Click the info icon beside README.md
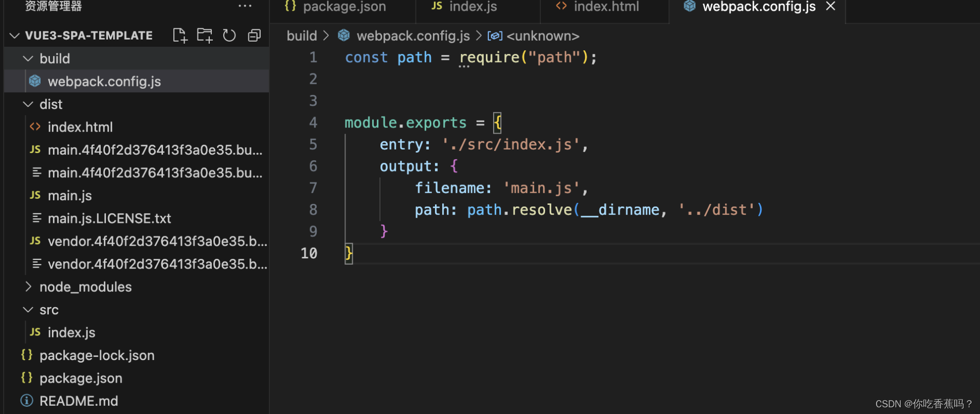This screenshot has width=980, height=414. 27,400
